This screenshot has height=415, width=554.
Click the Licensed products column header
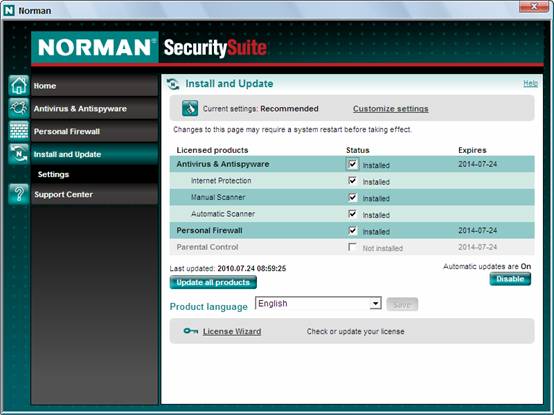point(212,150)
